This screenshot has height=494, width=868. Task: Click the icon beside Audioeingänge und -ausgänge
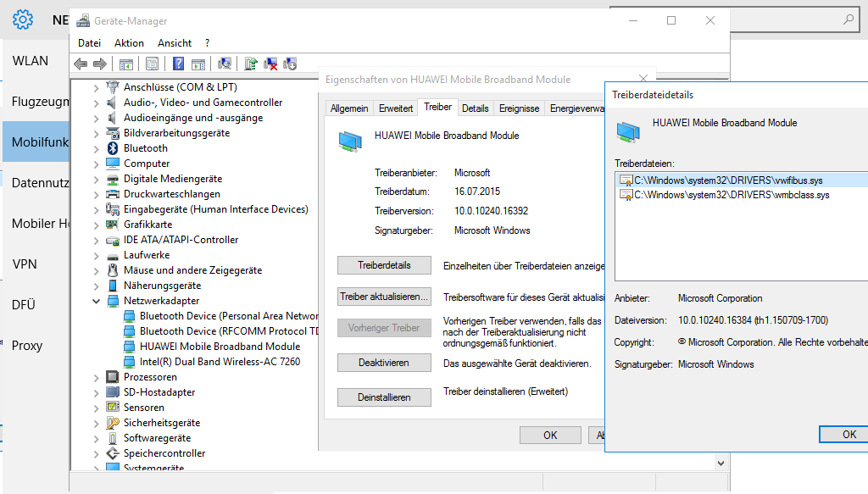(x=113, y=118)
